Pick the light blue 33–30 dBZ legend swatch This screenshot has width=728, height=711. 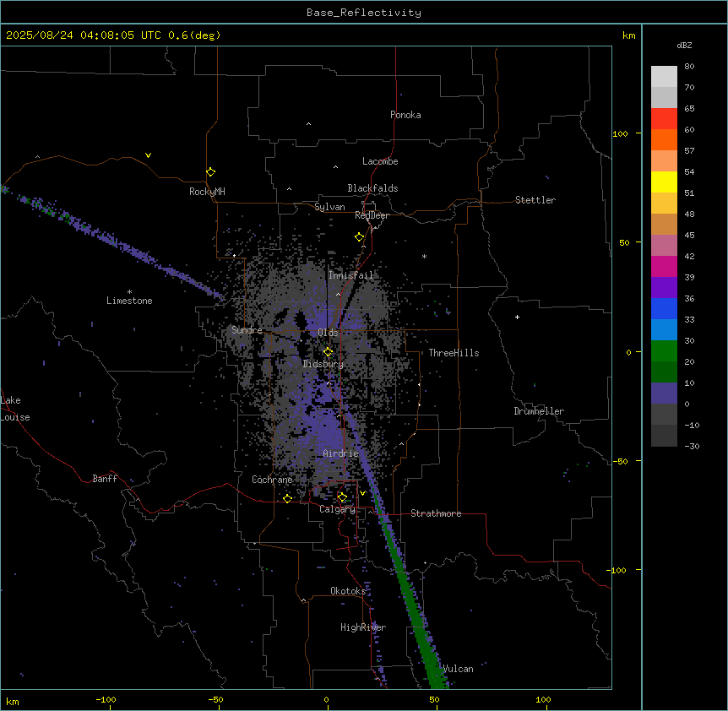point(664,329)
